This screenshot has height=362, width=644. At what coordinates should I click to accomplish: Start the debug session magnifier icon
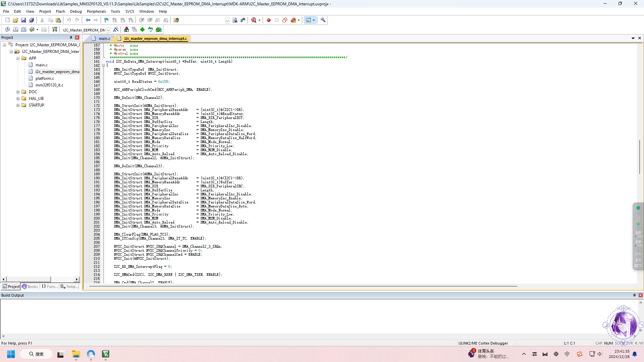pyautogui.click(x=254, y=20)
